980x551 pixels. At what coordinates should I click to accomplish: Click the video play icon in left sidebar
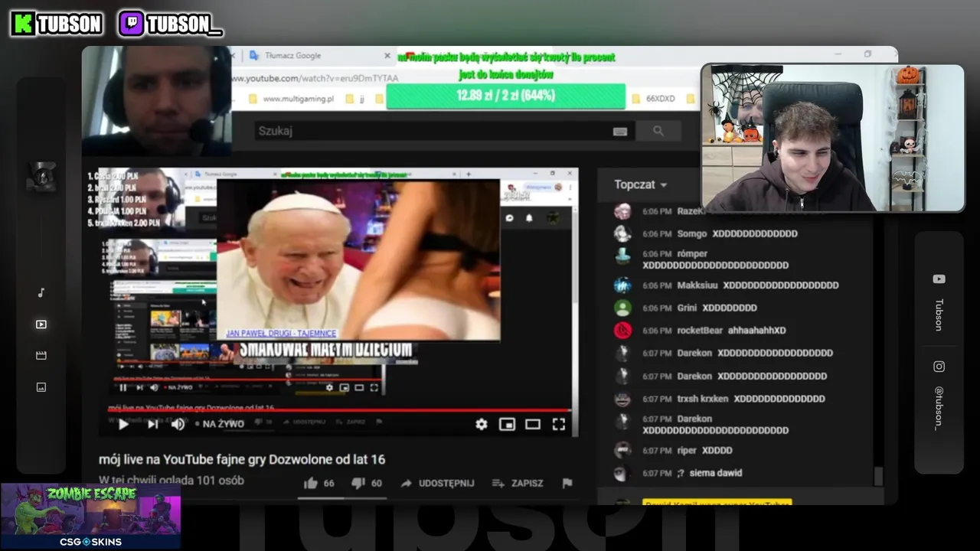(41, 324)
